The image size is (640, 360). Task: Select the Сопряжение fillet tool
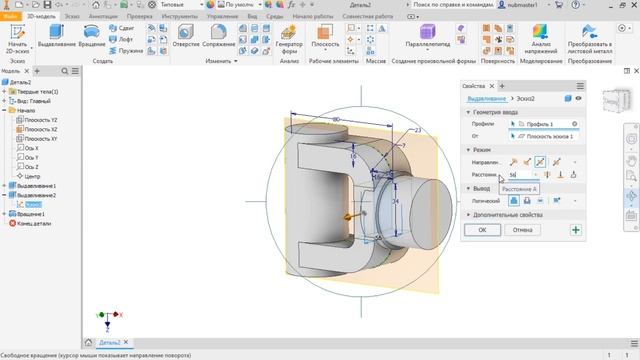tap(219, 36)
